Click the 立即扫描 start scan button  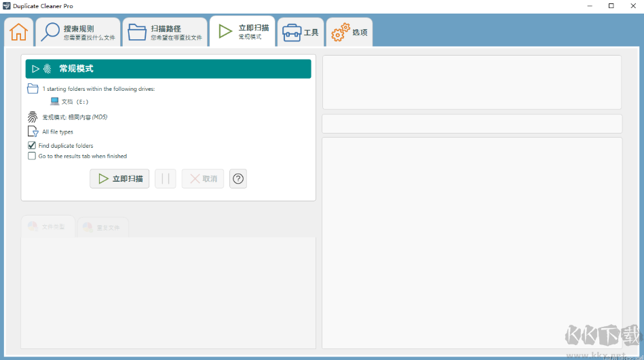(119, 178)
